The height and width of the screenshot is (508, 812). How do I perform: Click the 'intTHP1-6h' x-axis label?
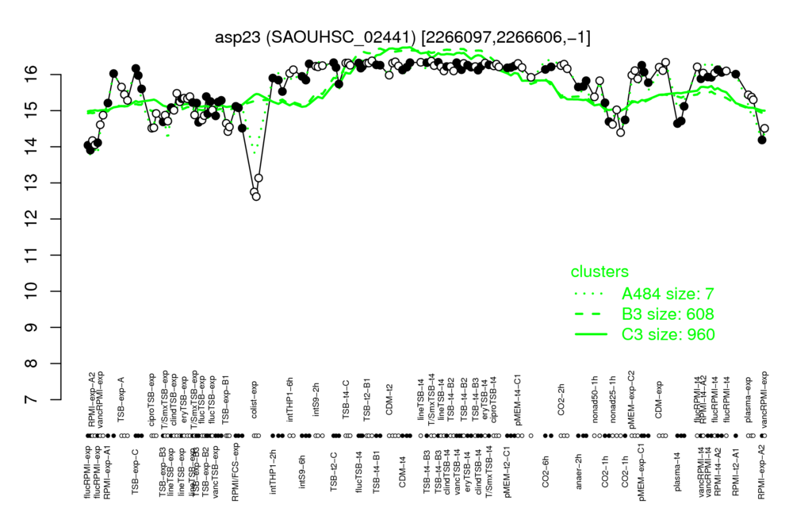click(290, 398)
